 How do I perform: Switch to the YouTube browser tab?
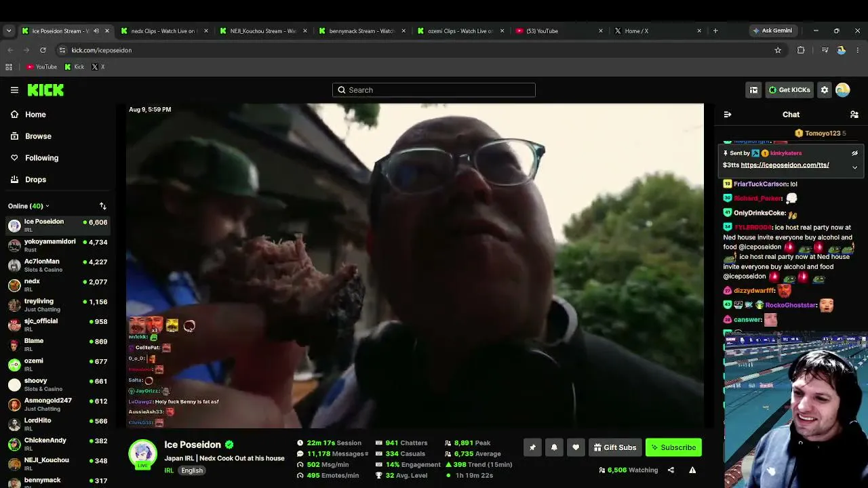coord(559,30)
